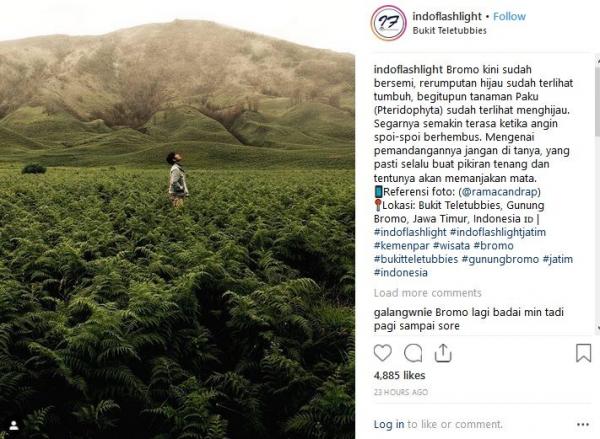This screenshot has width=600, height=439.
Task: Open the three-dot more options menu
Action: (x=582, y=424)
